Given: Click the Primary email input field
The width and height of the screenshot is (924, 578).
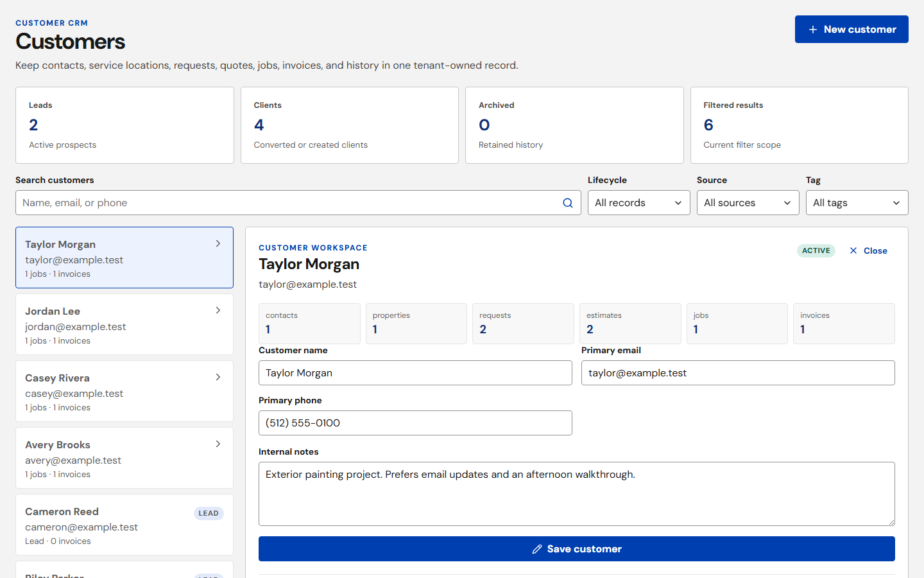Looking at the screenshot, I should (738, 373).
